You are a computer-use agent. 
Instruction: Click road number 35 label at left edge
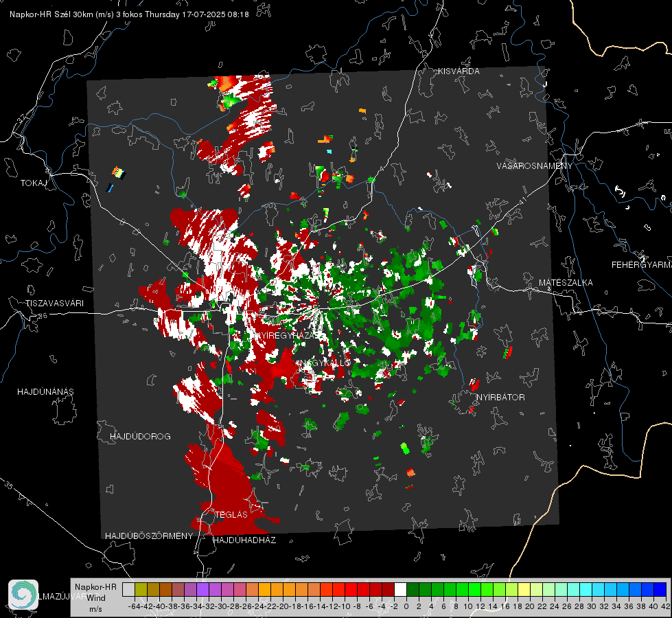pos(9,485)
